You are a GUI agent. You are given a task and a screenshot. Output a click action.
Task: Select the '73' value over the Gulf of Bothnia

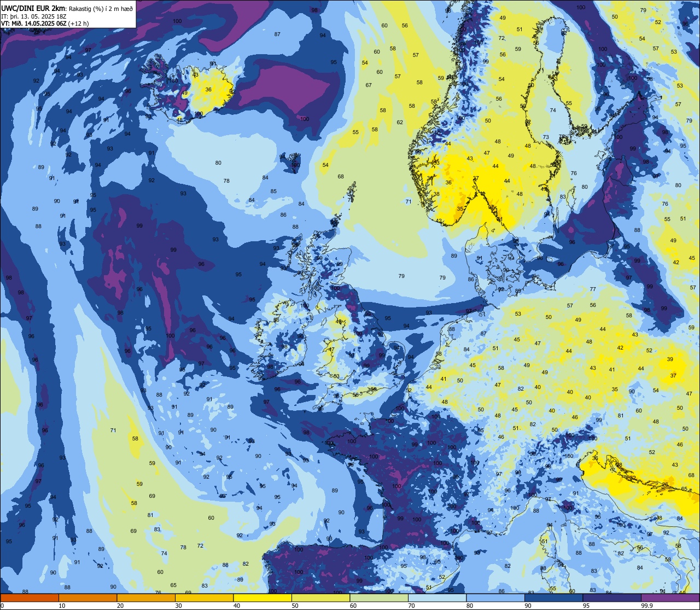(x=546, y=137)
